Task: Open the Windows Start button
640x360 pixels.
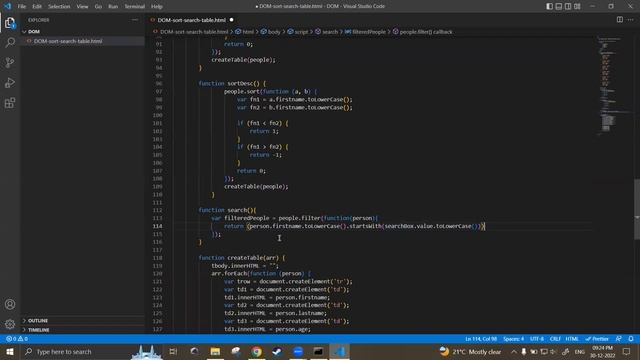Action: point(10,351)
